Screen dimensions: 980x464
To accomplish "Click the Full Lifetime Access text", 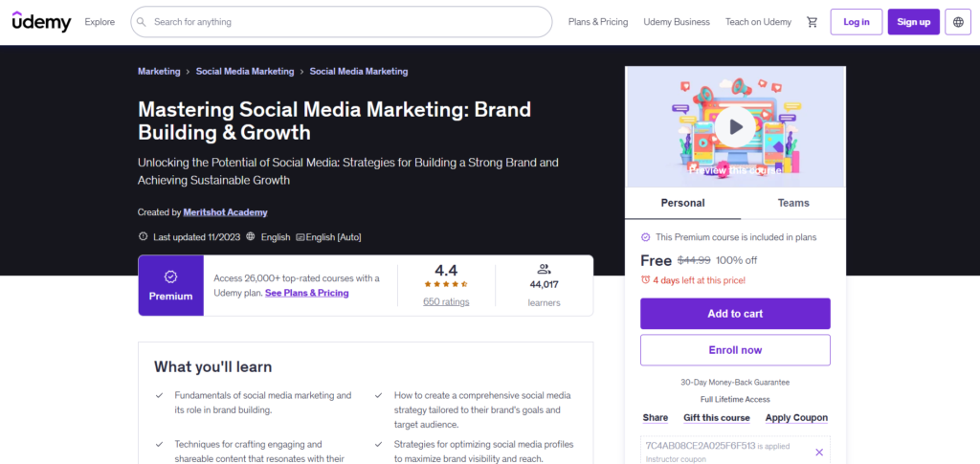I will [735, 399].
